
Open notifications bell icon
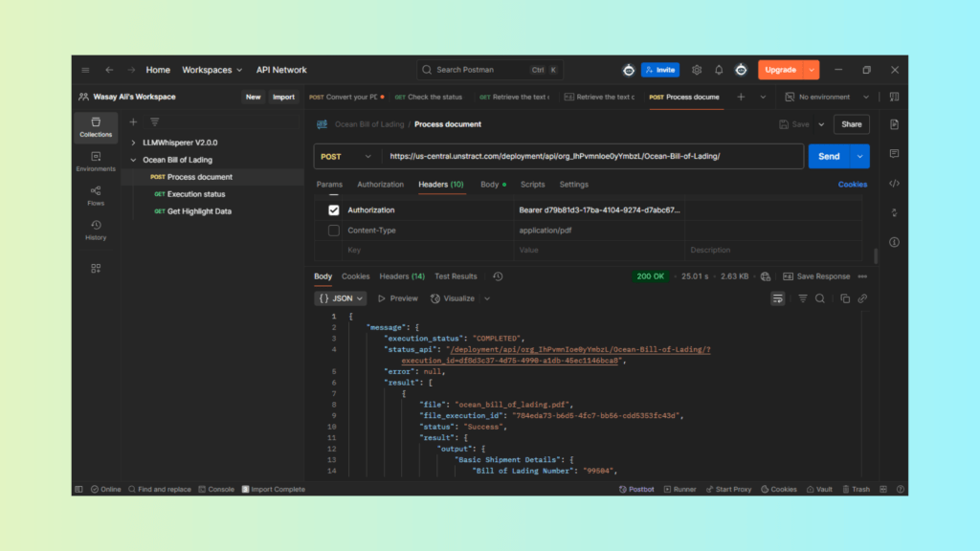tap(719, 70)
